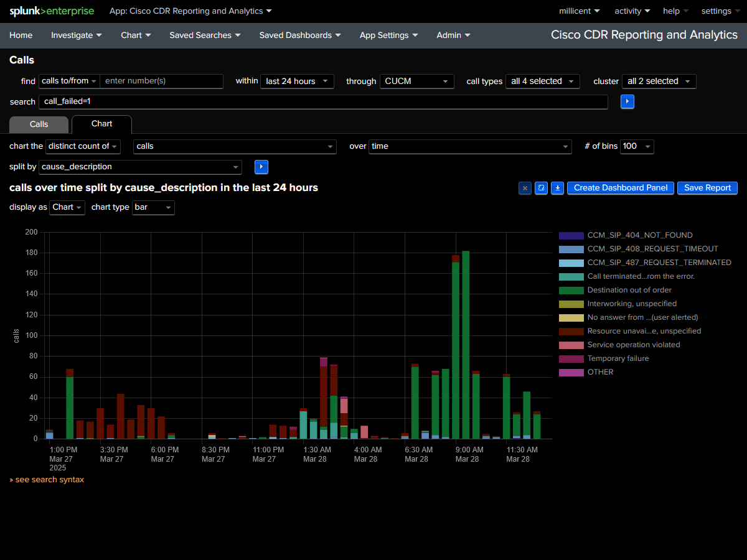The width and height of the screenshot is (747, 560).
Task: Switch to the Calls tab
Action: pos(39,124)
